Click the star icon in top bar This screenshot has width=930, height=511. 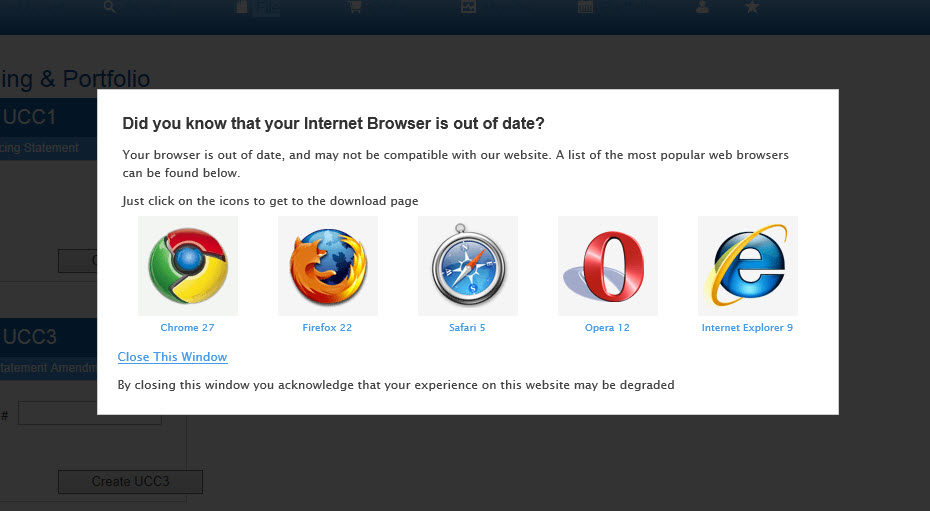coord(752,7)
